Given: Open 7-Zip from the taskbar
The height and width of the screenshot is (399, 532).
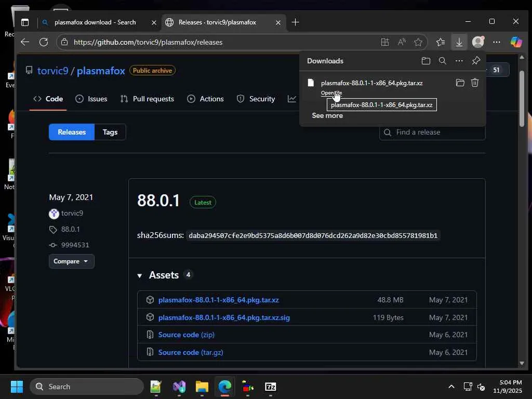Looking at the screenshot, I should click(270, 387).
